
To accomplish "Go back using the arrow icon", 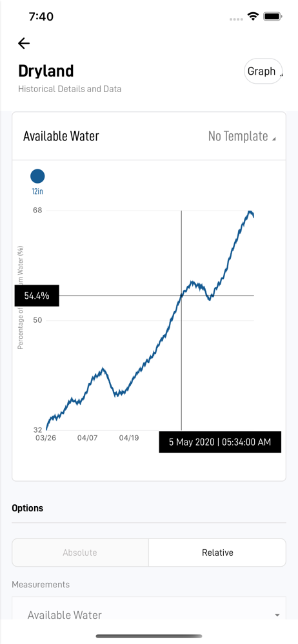I will (x=24, y=43).
